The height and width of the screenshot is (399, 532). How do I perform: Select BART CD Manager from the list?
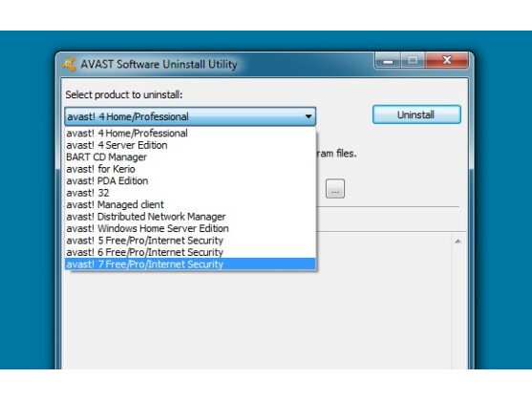[x=190, y=157]
